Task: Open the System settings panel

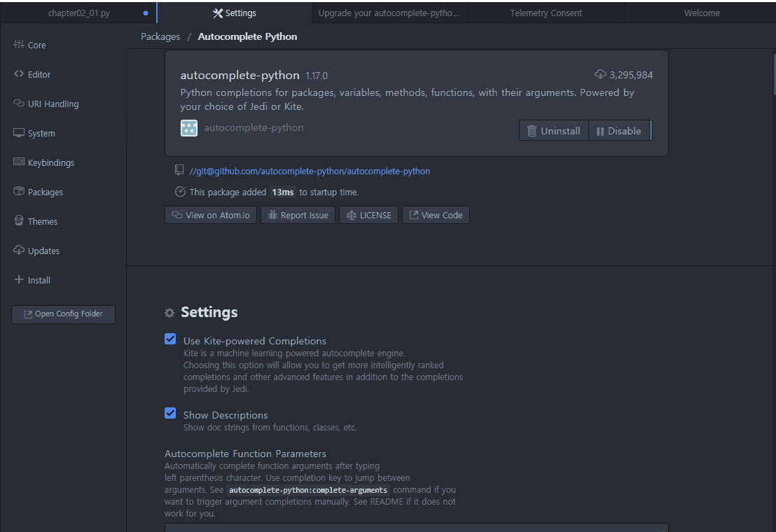Action: [x=41, y=133]
